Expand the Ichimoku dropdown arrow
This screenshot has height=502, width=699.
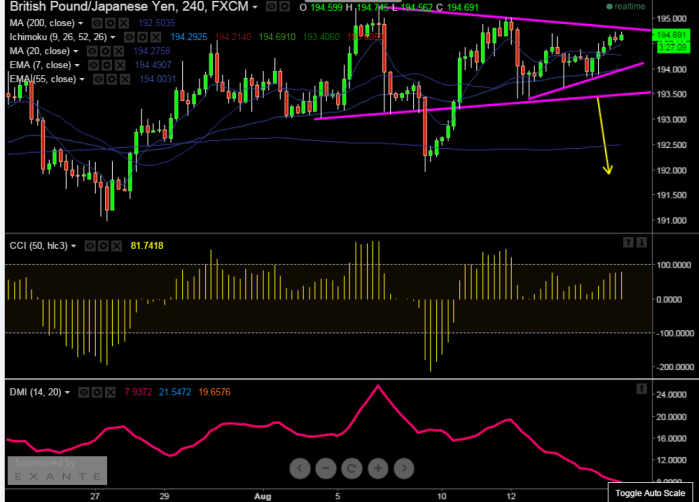click(x=113, y=37)
